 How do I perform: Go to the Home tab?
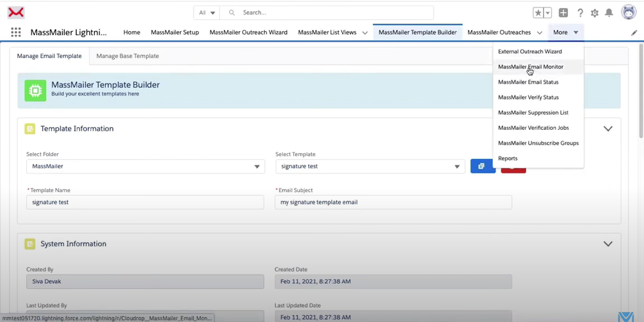pyautogui.click(x=132, y=32)
